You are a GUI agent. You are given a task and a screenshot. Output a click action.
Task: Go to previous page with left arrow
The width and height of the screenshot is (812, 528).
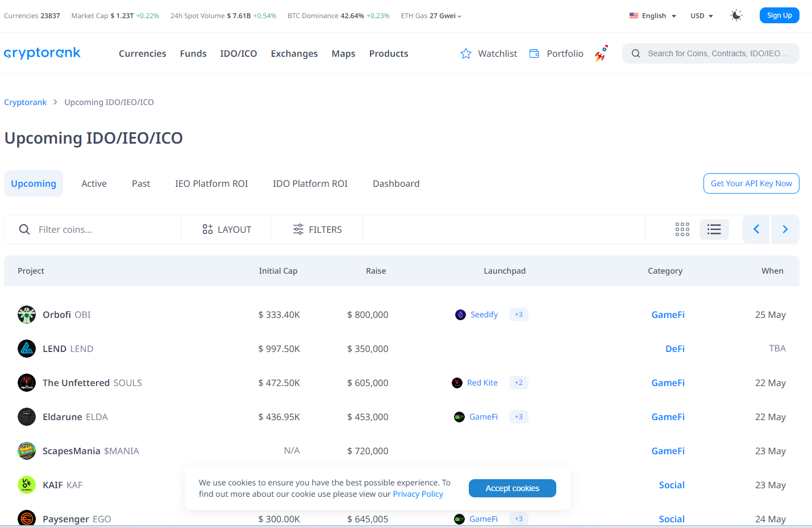pos(756,229)
